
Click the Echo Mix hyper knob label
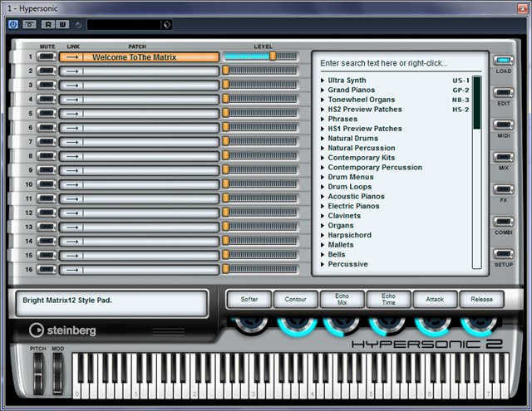coord(342,299)
